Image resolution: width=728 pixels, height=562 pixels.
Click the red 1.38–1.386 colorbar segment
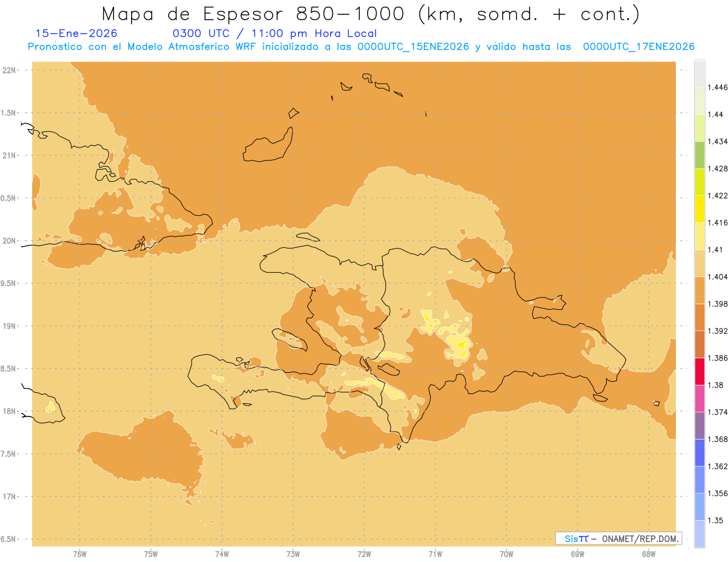coord(699,371)
